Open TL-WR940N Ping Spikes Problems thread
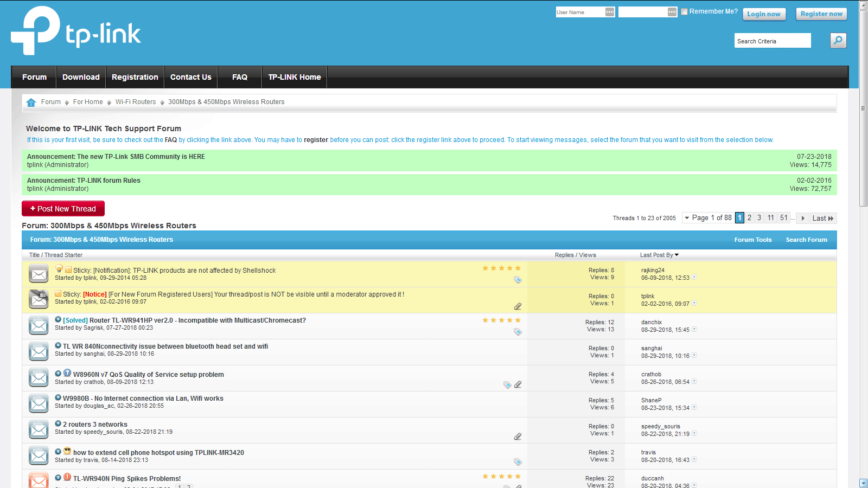The image size is (868, 488). pyautogui.click(x=127, y=479)
